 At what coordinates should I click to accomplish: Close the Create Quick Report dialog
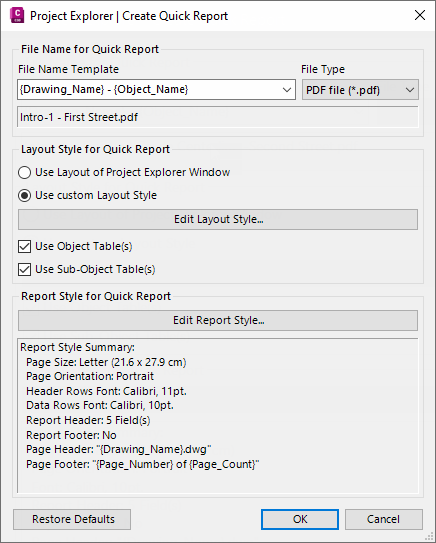click(420, 15)
